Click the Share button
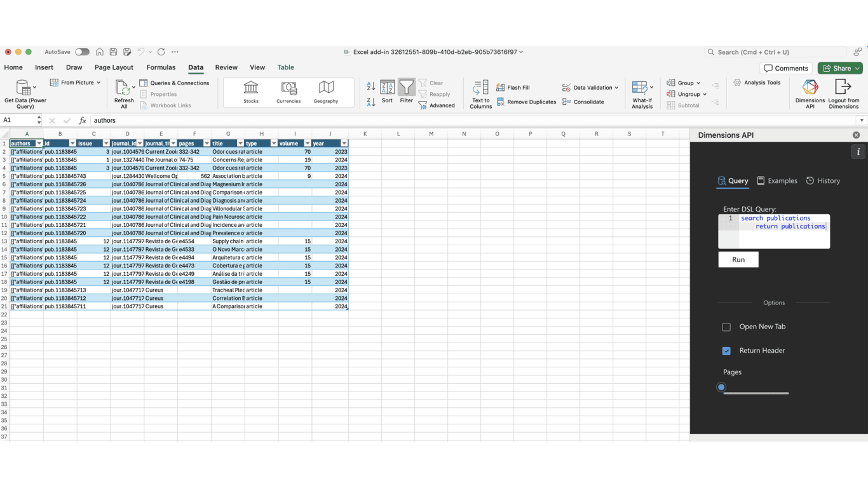The height and width of the screenshot is (488, 868). (x=839, y=68)
